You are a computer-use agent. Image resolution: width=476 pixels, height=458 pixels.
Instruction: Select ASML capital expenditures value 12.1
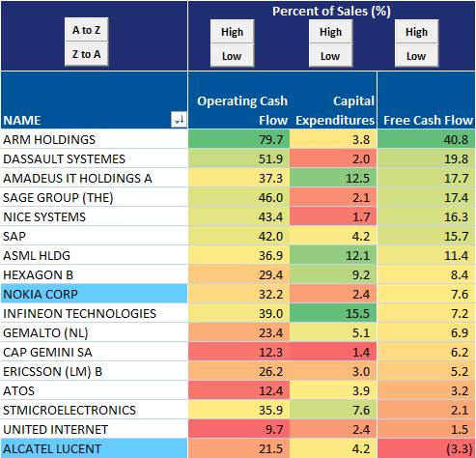pyautogui.click(x=333, y=255)
